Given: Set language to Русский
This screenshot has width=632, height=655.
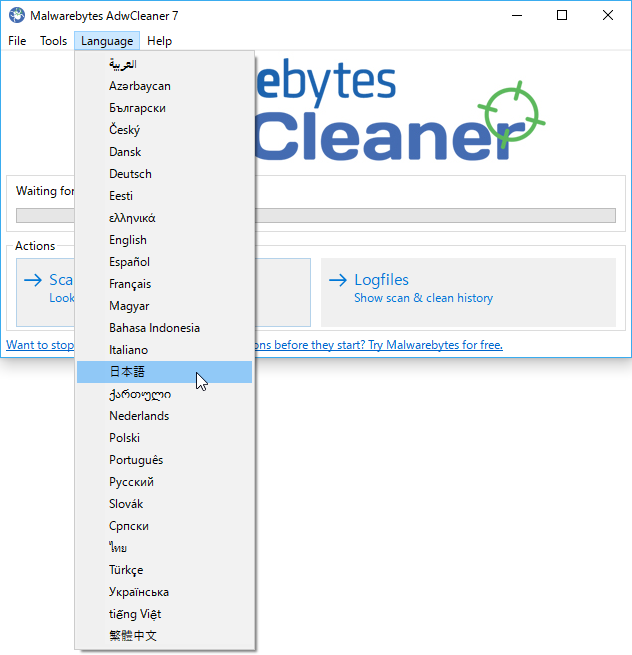Looking at the screenshot, I should point(165,482).
